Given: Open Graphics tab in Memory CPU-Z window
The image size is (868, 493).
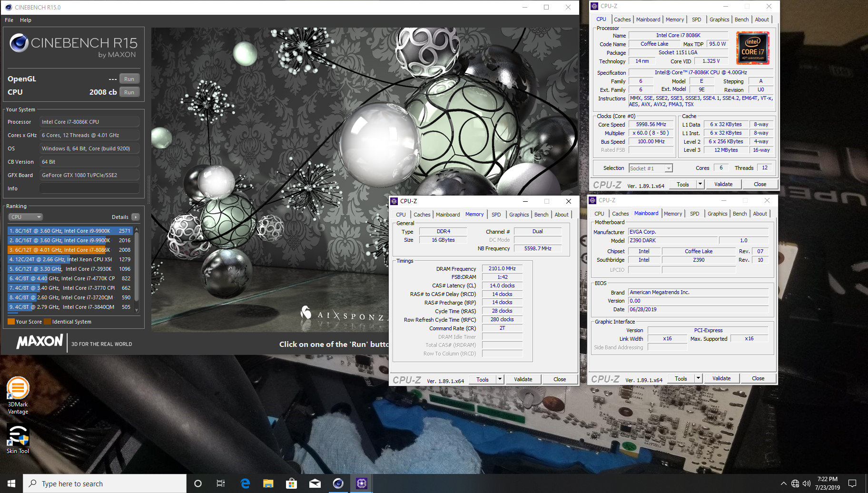Looking at the screenshot, I should [519, 215].
